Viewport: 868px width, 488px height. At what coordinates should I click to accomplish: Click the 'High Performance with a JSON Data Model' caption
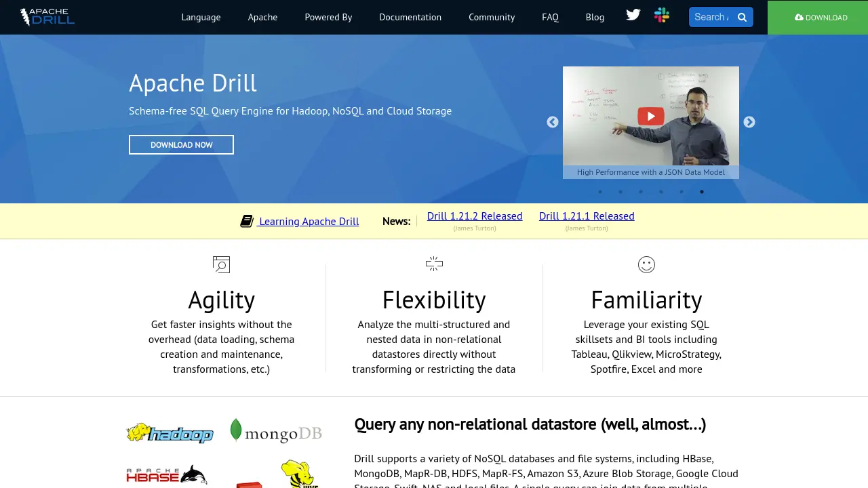651,172
